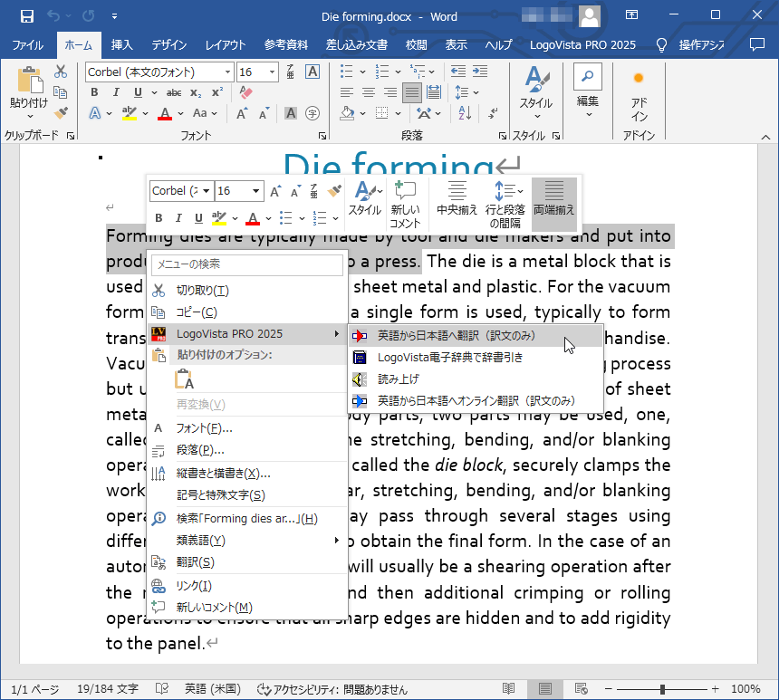Click the New Comment (新しいコメント) icon in the mini toolbar
This screenshot has height=700, width=779.
(x=405, y=191)
